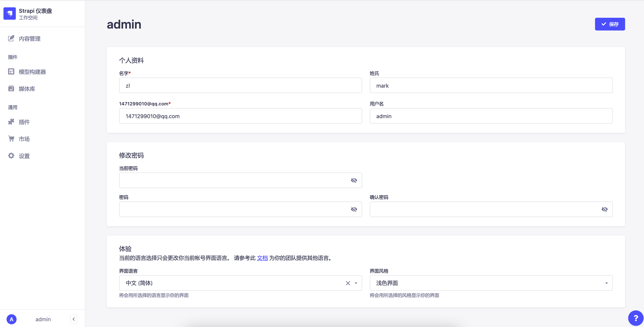Open the Marketplace shopping cart icon
This screenshot has height=327, width=644.
11,139
